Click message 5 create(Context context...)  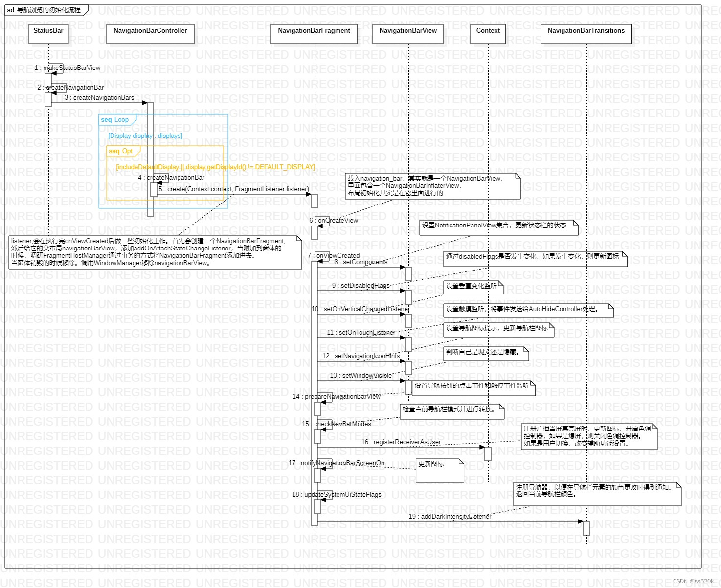[x=234, y=189]
